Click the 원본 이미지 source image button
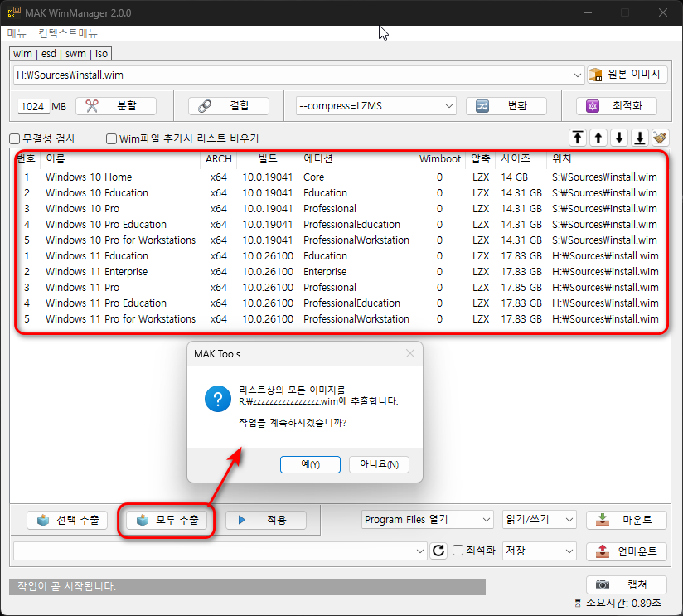Viewport: 683px width, 616px height. coord(627,75)
